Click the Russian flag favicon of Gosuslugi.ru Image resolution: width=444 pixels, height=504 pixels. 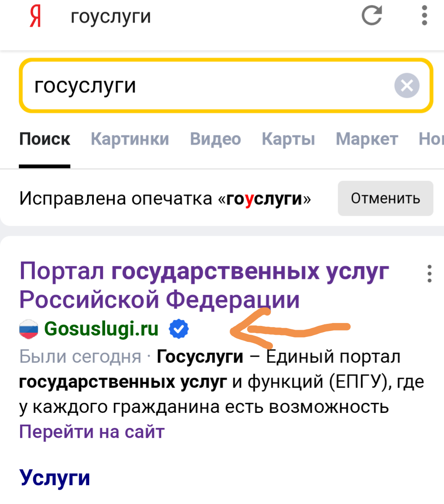tap(28, 329)
